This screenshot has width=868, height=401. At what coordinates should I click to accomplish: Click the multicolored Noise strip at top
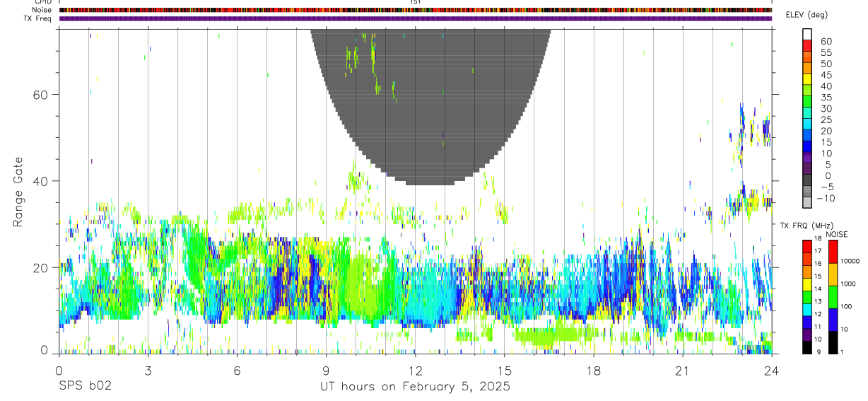click(416, 10)
